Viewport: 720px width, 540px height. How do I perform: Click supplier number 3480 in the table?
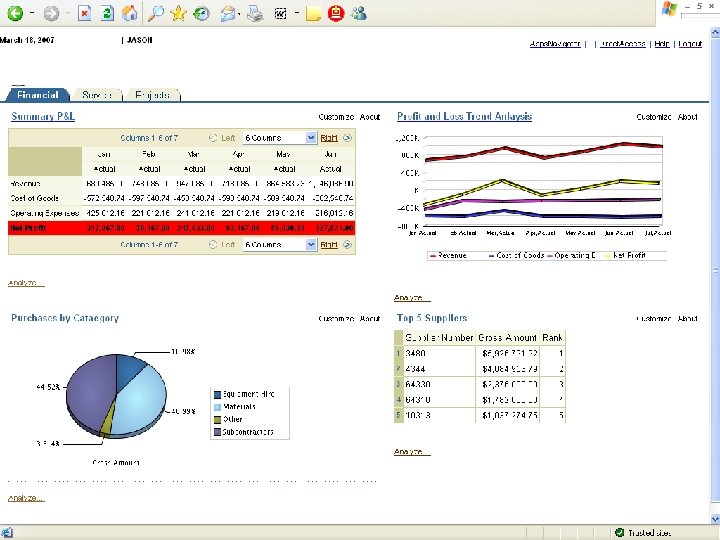click(416, 354)
